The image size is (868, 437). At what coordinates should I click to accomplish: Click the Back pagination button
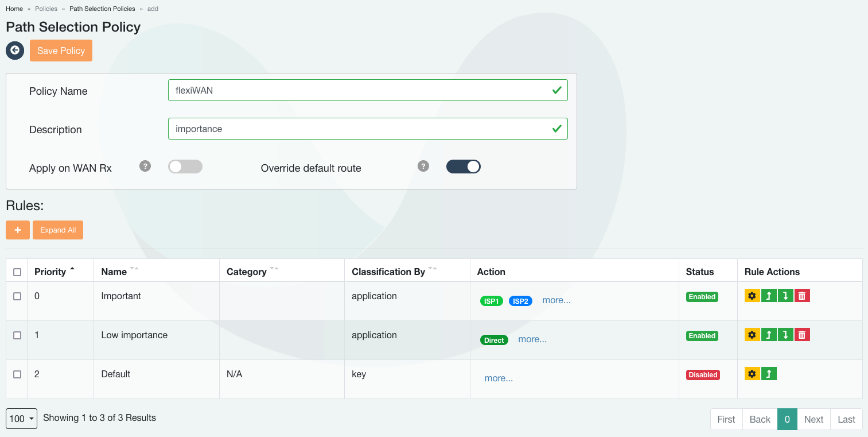(x=760, y=419)
